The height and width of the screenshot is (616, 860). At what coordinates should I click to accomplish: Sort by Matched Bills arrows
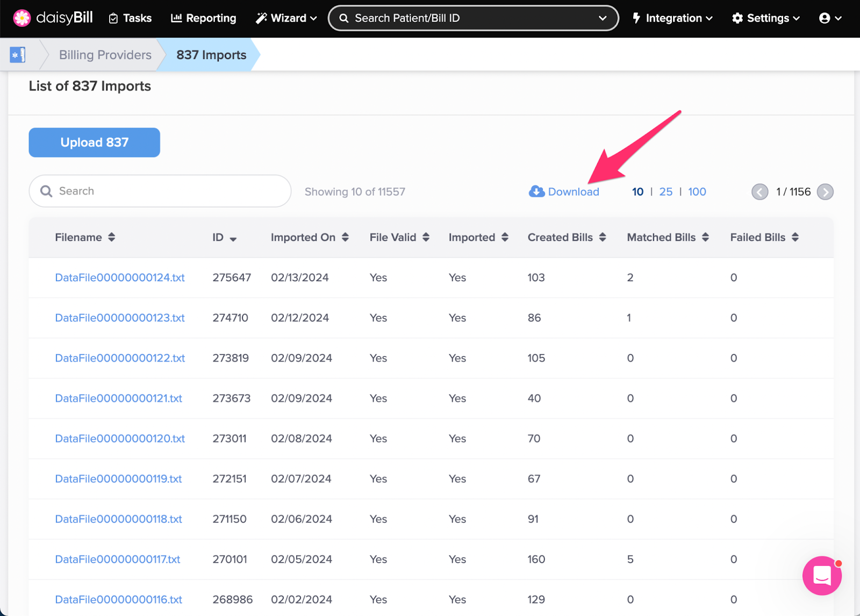[705, 237]
